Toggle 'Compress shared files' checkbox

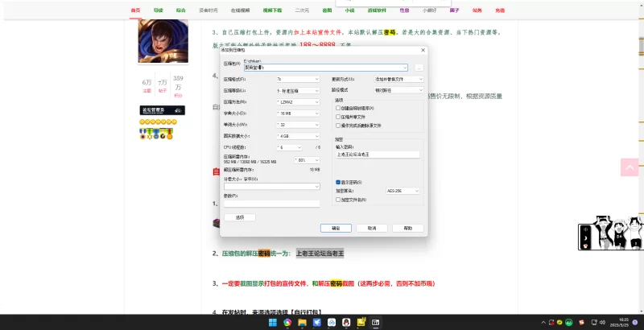point(338,117)
